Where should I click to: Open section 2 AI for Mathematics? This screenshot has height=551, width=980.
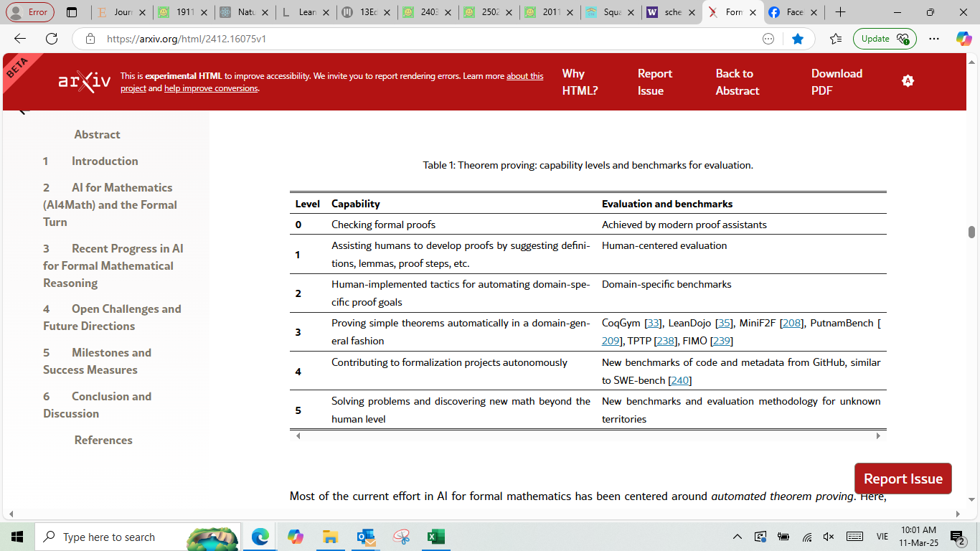coord(110,204)
